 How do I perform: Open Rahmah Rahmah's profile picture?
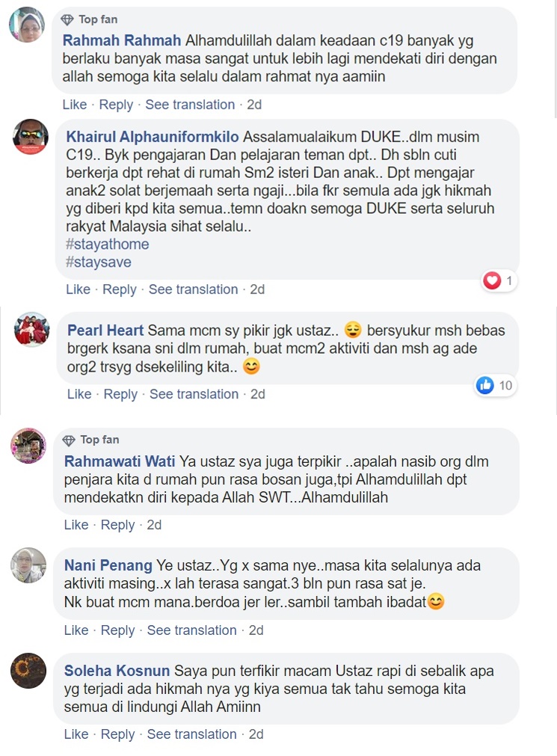tap(27, 25)
